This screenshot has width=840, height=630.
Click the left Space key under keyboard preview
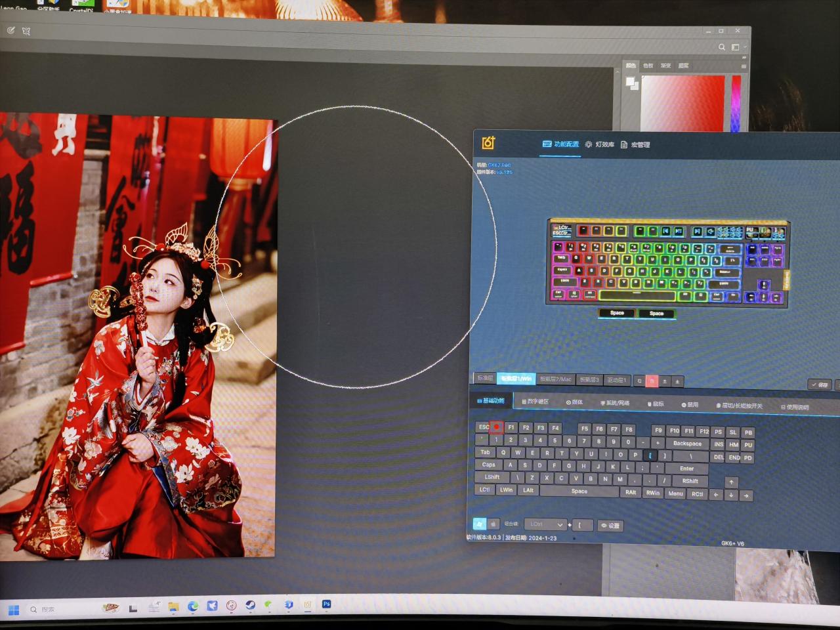coord(617,312)
